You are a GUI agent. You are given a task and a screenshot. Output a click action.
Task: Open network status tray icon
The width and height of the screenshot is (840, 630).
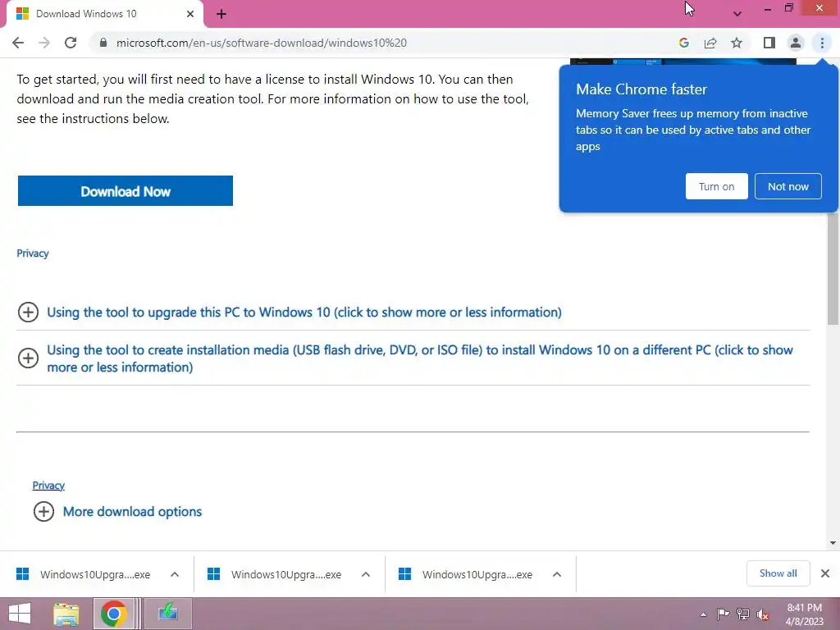tap(743, 614)
